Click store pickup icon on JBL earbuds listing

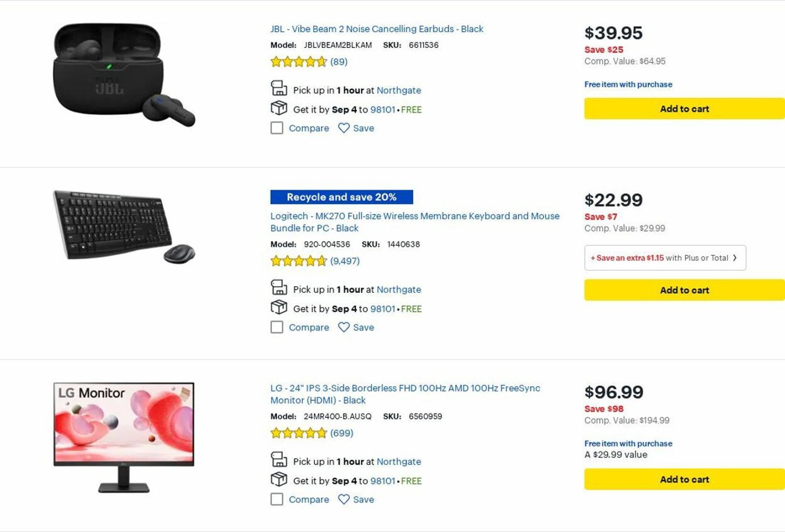pyautogui.click(x=279, y=89)
